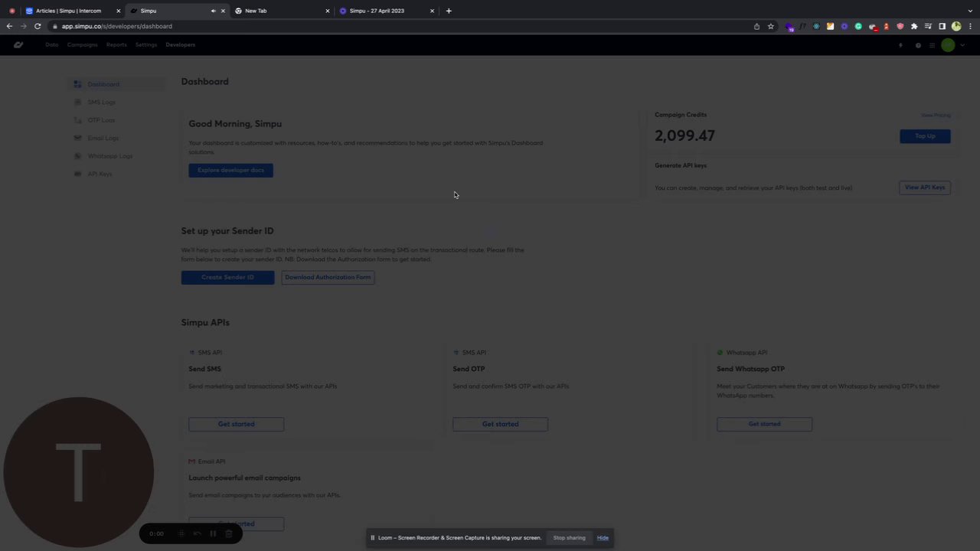Click the Grammarly extension icon

click(858, 26)
